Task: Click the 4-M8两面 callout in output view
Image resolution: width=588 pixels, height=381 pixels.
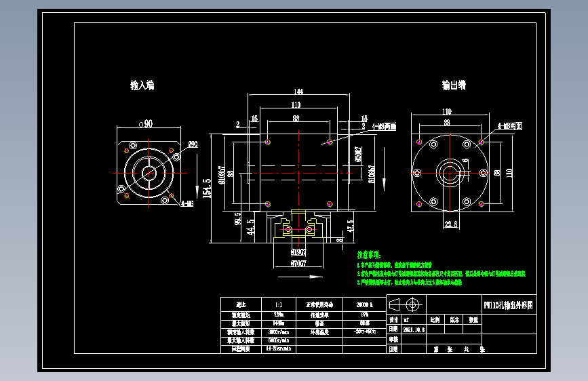Action: [509, 126]
